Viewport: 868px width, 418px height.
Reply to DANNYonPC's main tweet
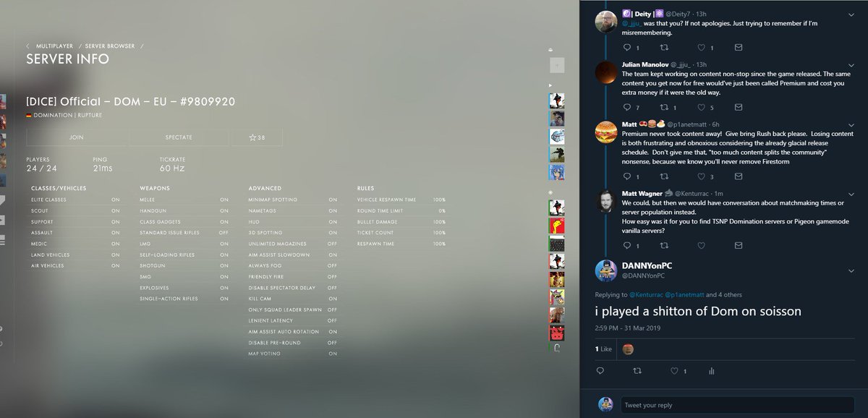pos(600,371)
